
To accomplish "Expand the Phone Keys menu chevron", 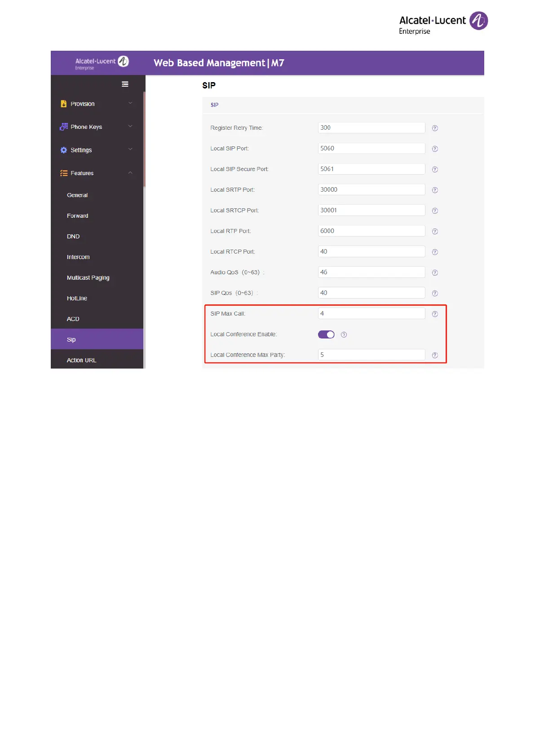I will (130, 126).
